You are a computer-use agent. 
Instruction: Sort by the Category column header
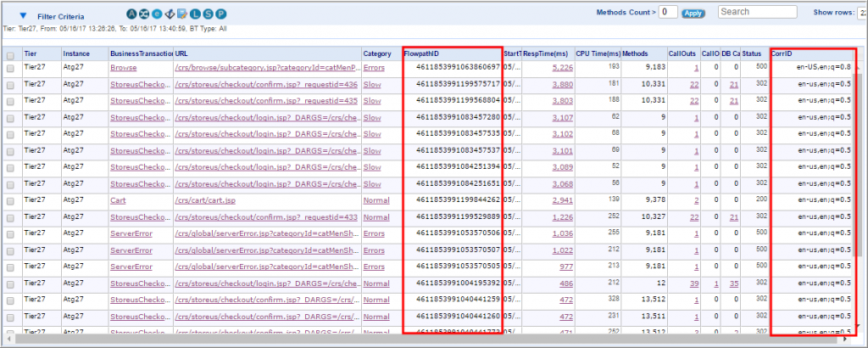382,53
